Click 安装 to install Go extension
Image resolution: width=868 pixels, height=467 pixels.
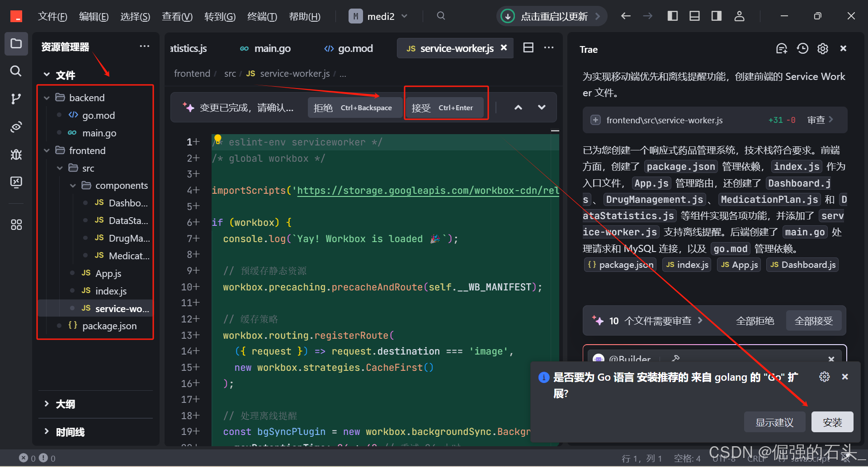832,422
